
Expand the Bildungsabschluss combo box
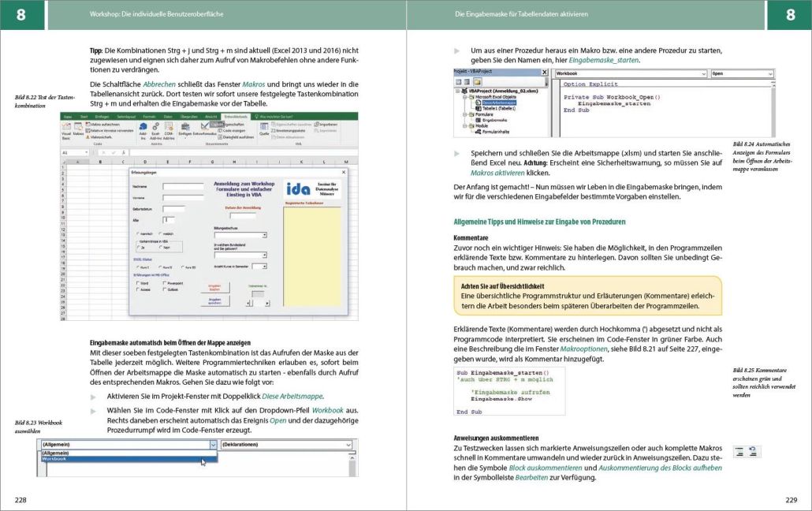click(x=264, y=235)
